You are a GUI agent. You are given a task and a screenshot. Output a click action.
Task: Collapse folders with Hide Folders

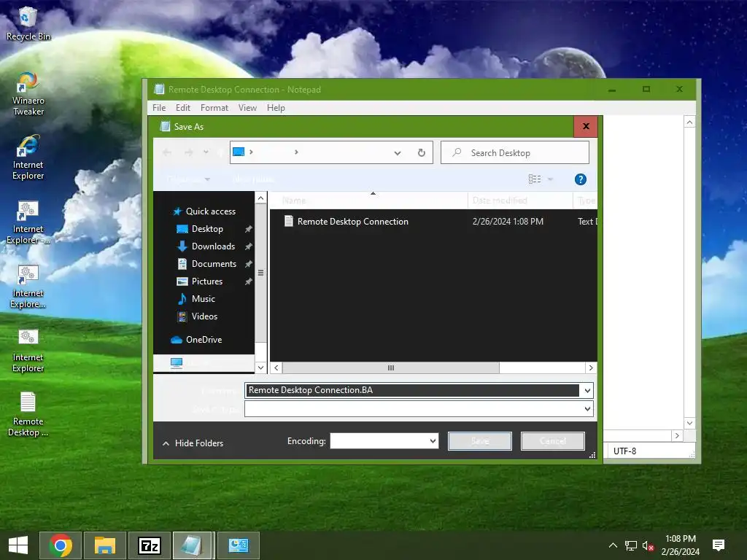pyautogui.click(x=193, y=443)
